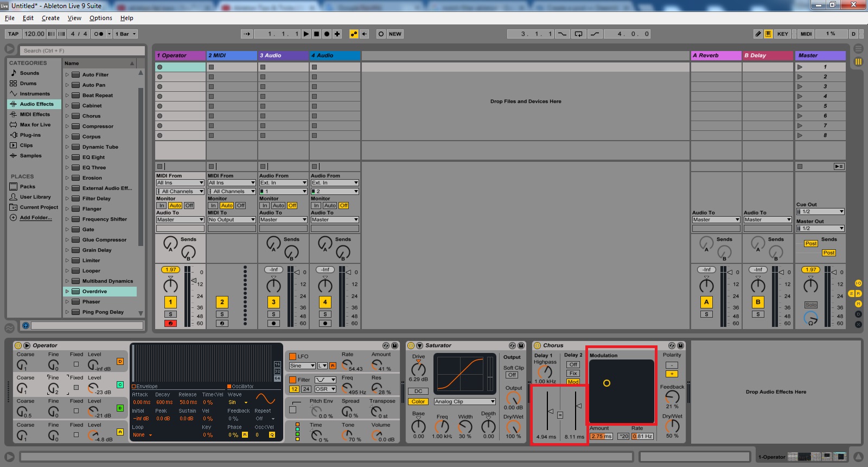Turn on LFO in Operator

[292, 356]
